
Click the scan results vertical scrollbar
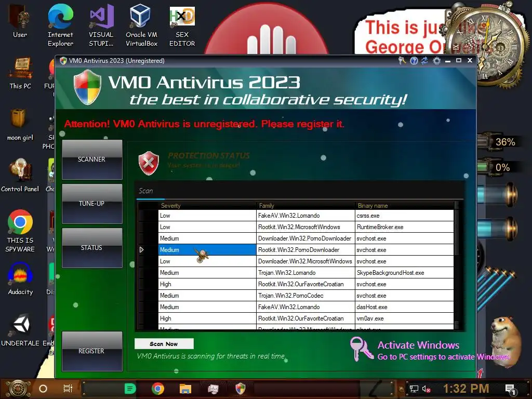click(x=457, y=264)
